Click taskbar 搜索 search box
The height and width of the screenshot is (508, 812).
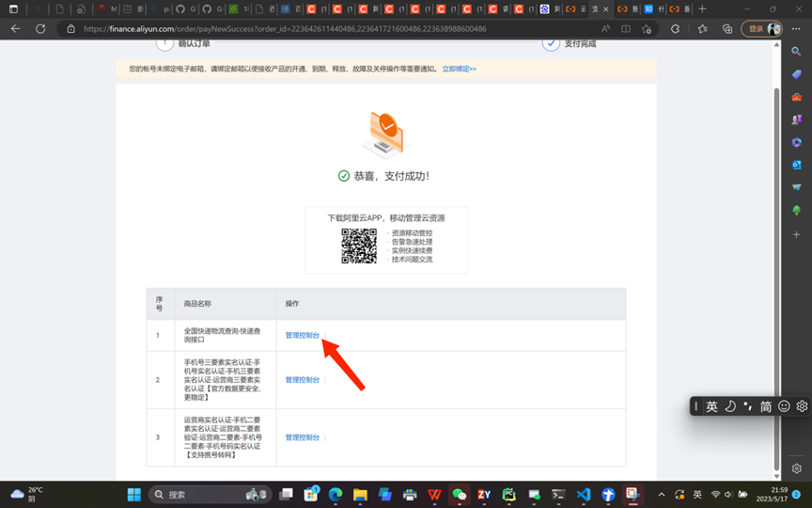(x=211, y=495)
